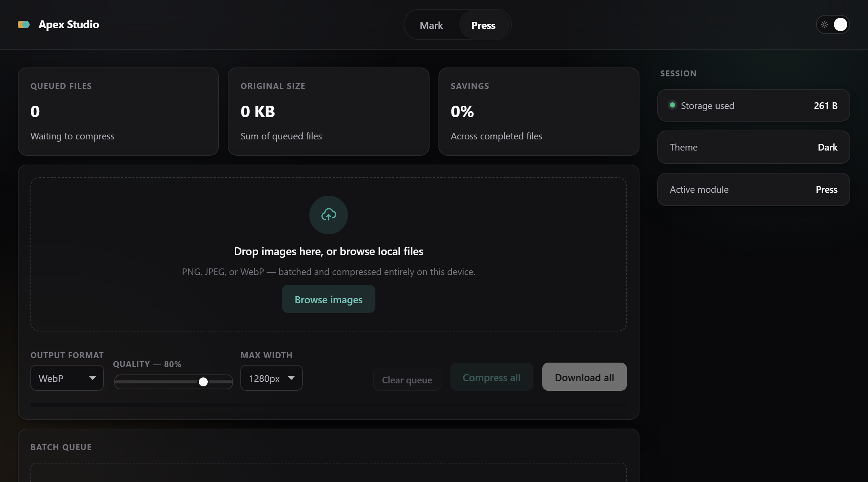
Task: Click the Storage used session row
Action: (754, 105)
